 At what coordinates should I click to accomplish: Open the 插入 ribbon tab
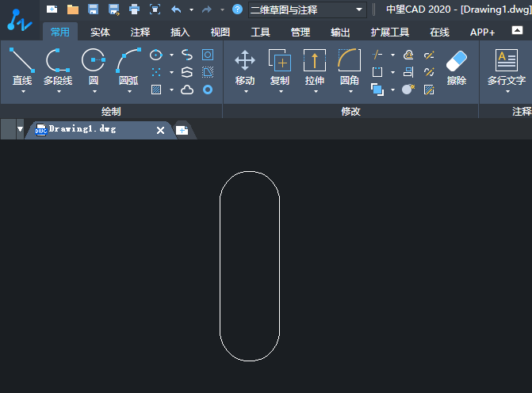click(x=180, y=32)
